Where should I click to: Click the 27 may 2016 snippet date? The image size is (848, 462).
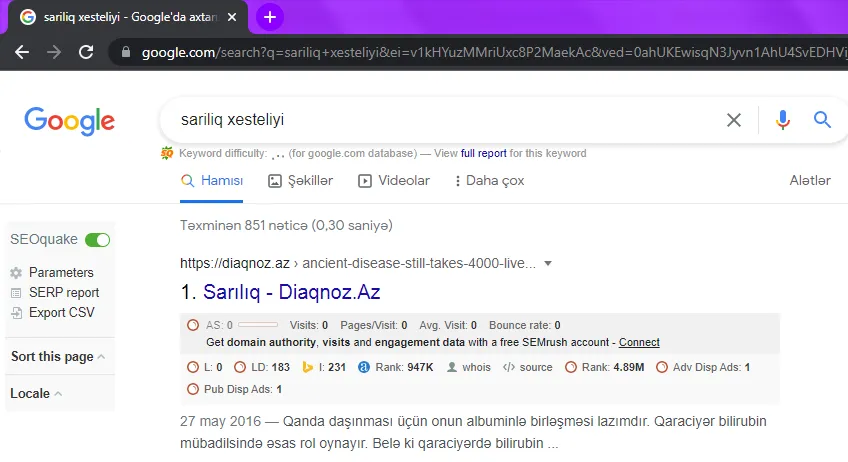[221, 421]
